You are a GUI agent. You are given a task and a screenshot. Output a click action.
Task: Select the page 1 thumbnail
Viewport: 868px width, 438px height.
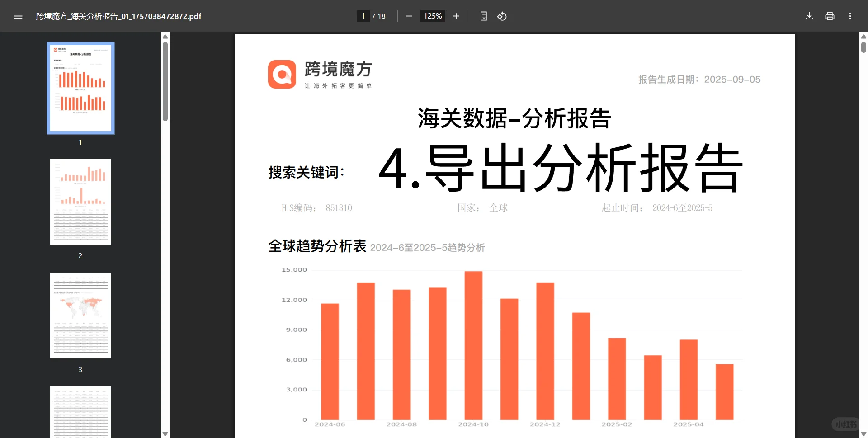pos(80,88)
